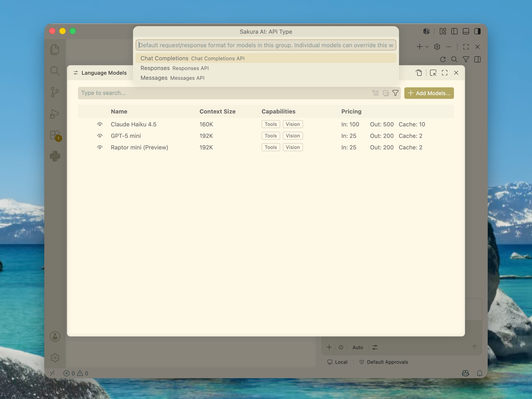Open the chat panel more actions ellipsis

449,47
